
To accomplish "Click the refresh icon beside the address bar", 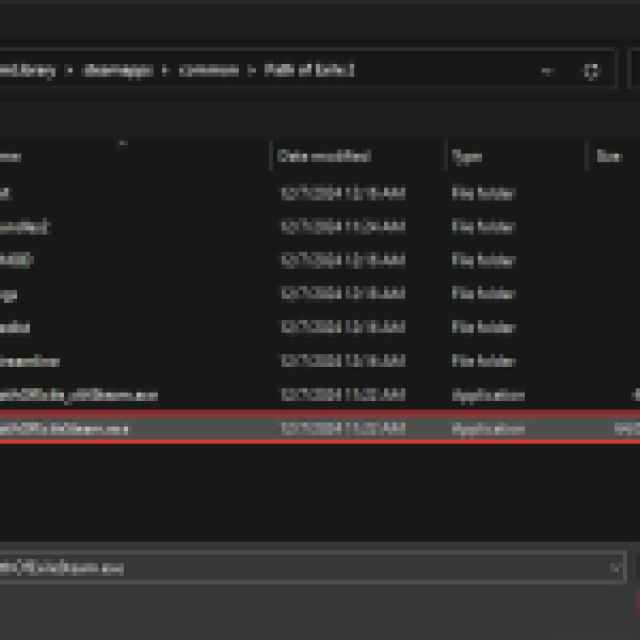I will [592, 71].
